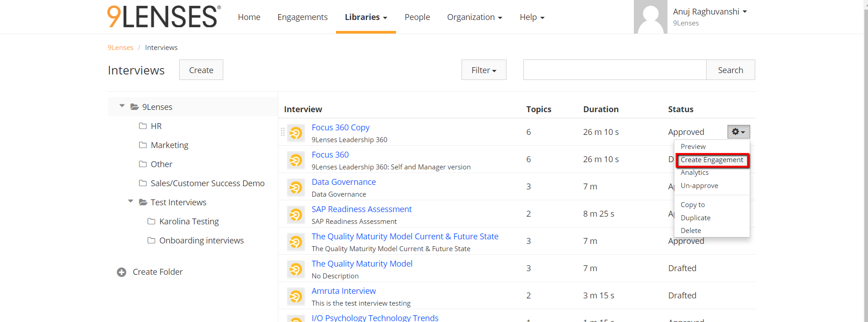Go to the Home page
The width and height of the screenshot is (868, 322).
(249, 17)
